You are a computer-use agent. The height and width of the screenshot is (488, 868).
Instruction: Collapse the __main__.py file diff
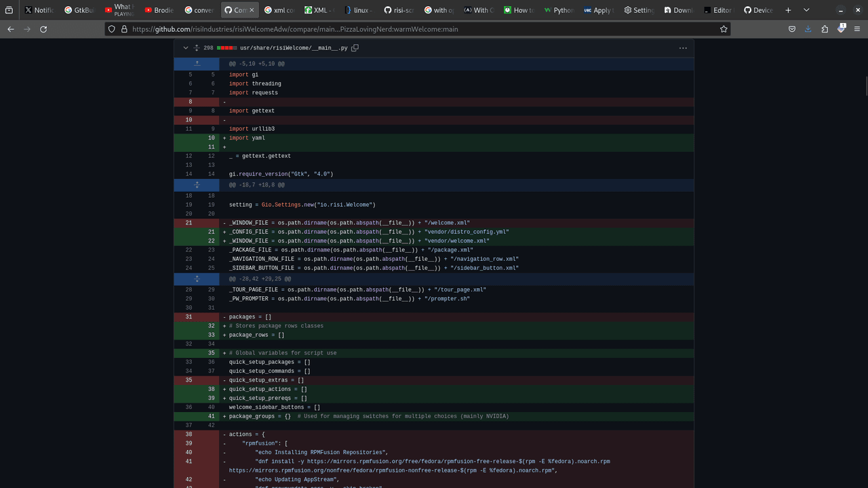185,48
